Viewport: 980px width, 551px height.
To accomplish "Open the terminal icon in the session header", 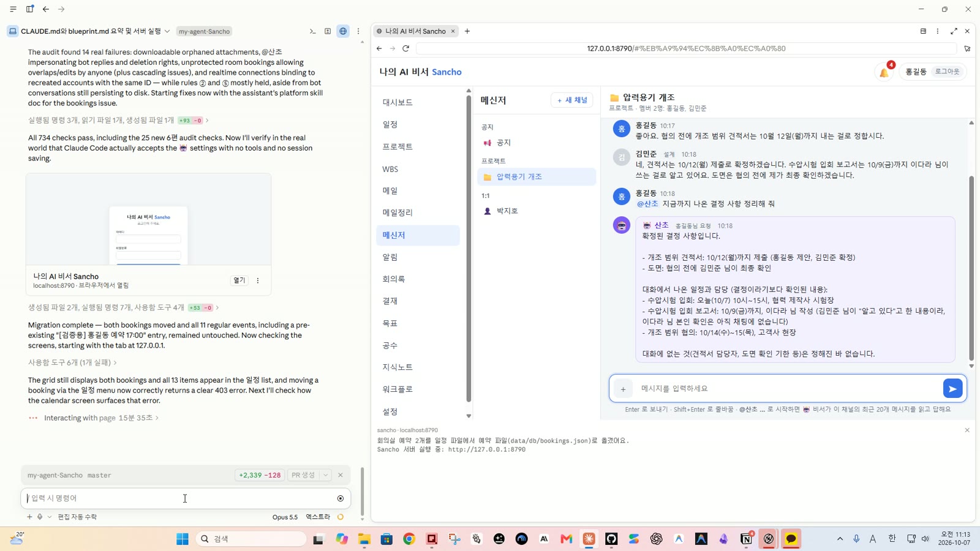I will 312,31.
